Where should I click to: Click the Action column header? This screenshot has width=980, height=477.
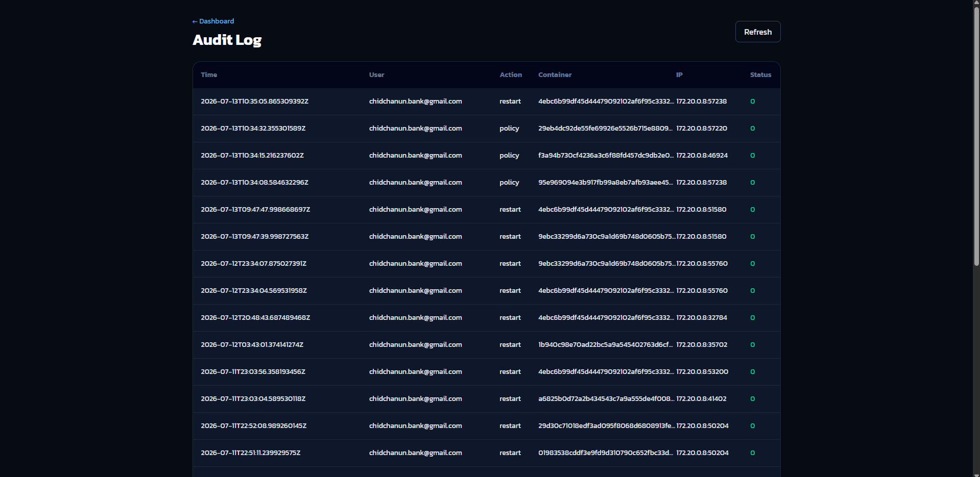tap(510, 74)
